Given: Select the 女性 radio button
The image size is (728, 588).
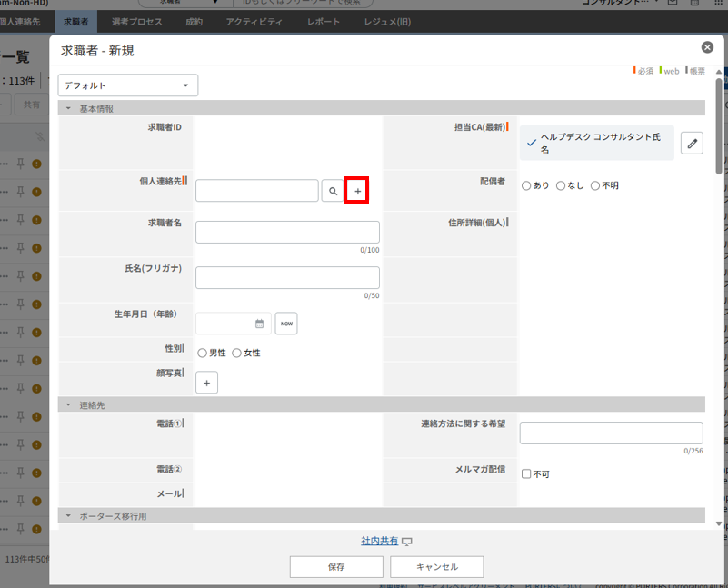Looking at the screenshot, I should click(237, 353).
